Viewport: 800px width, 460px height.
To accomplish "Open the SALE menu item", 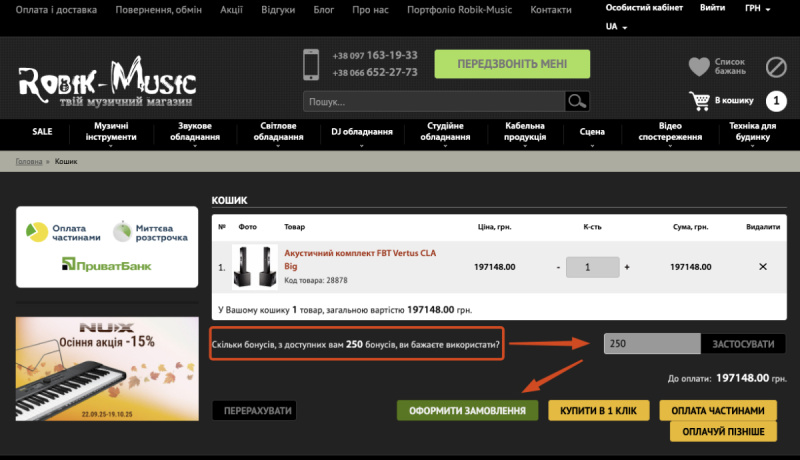I will pos(42,132).
